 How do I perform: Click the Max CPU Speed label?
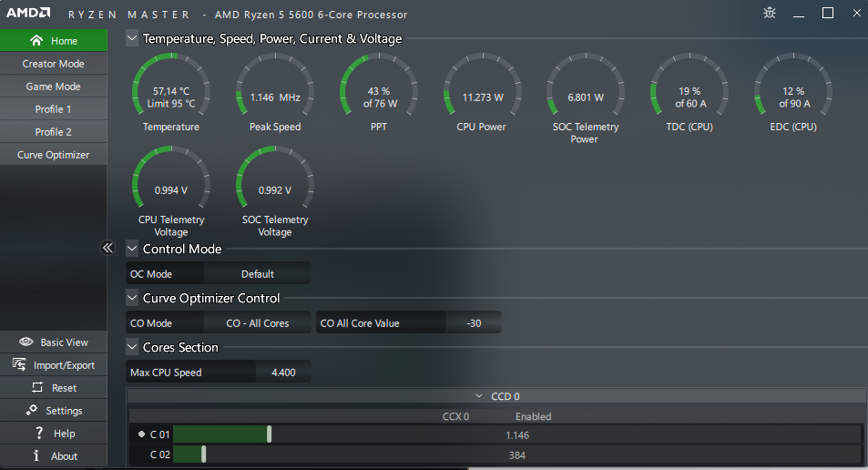166,372
